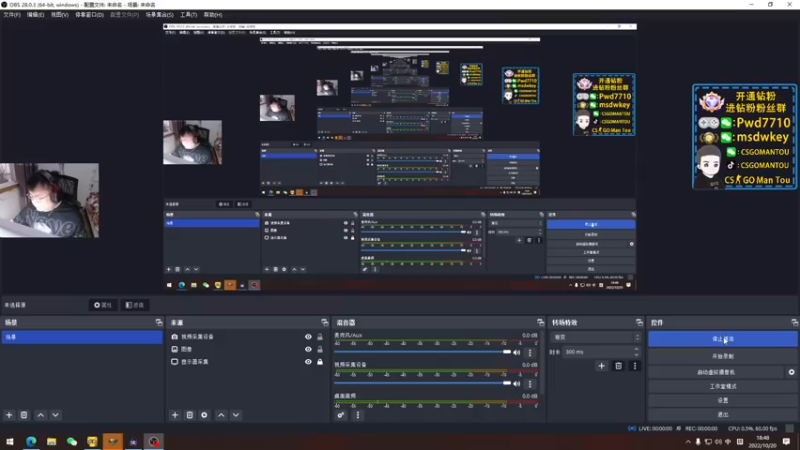
Task: Add a new scene with plus icon
Action: [9, 415]
